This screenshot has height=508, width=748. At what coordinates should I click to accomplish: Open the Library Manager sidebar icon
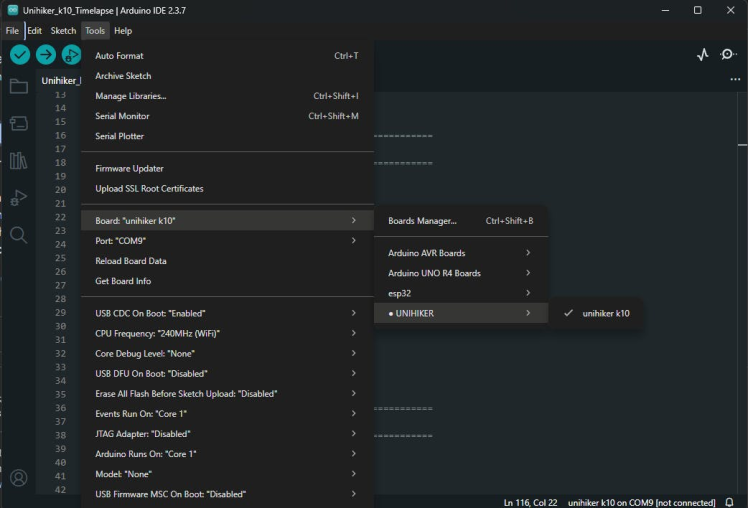[x=19, y=161]
